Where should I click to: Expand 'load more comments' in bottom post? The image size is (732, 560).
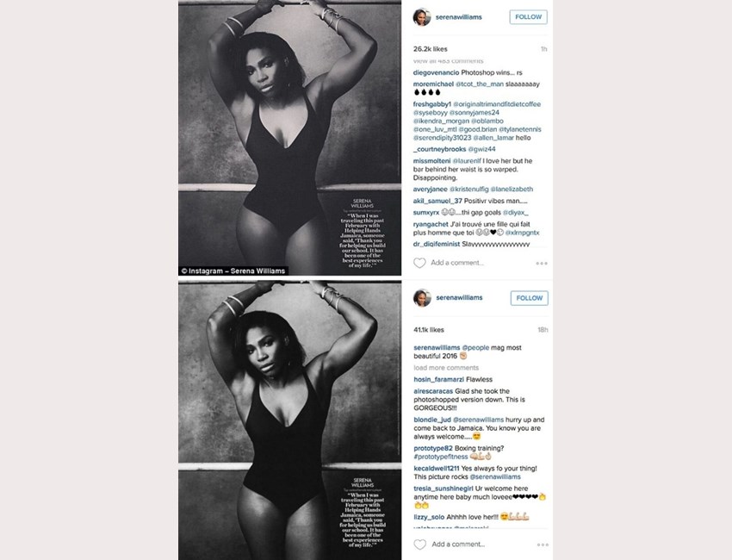(x=446, y=368)
